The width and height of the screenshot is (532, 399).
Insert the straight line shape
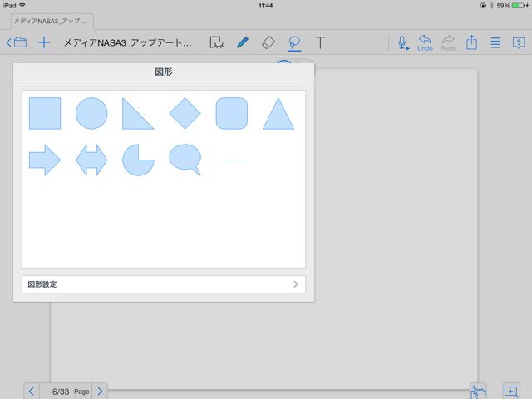click(x=232, y=160)
